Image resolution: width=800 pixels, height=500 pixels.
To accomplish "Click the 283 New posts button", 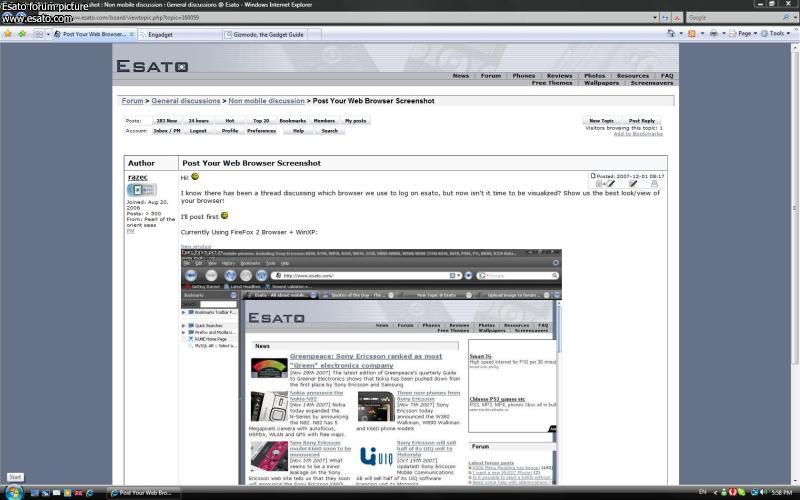I will pyautogui.click(x=167, y=121).
